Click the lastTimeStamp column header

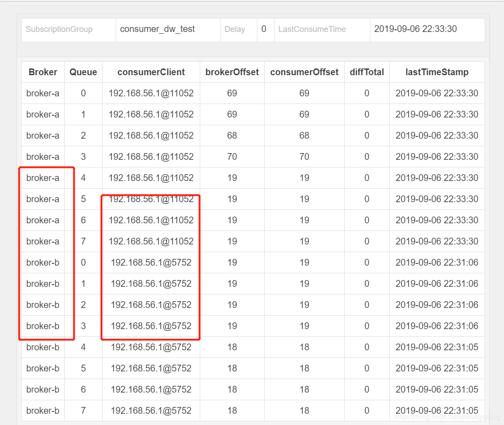pos(436,72)
